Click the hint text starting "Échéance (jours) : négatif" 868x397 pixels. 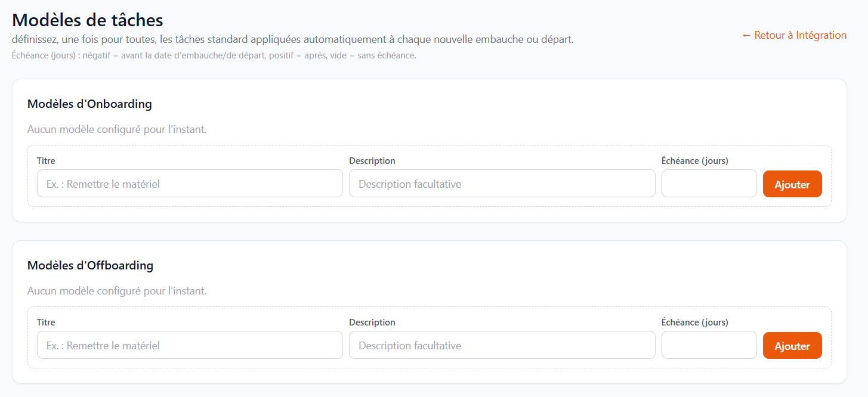(x=214, y=55)
